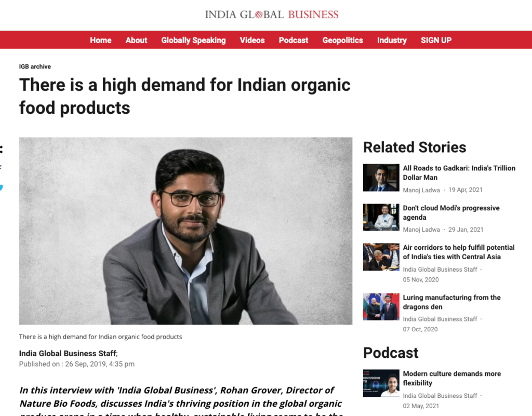The image size is (532, 416).
Task: Go to the About page
Action: tap(137, 40)
